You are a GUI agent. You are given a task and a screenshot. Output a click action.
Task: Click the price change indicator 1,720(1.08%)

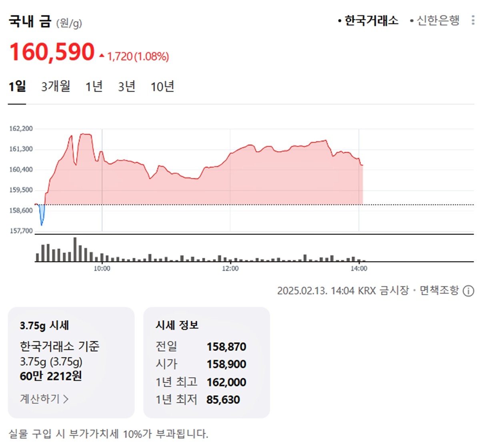137,56
